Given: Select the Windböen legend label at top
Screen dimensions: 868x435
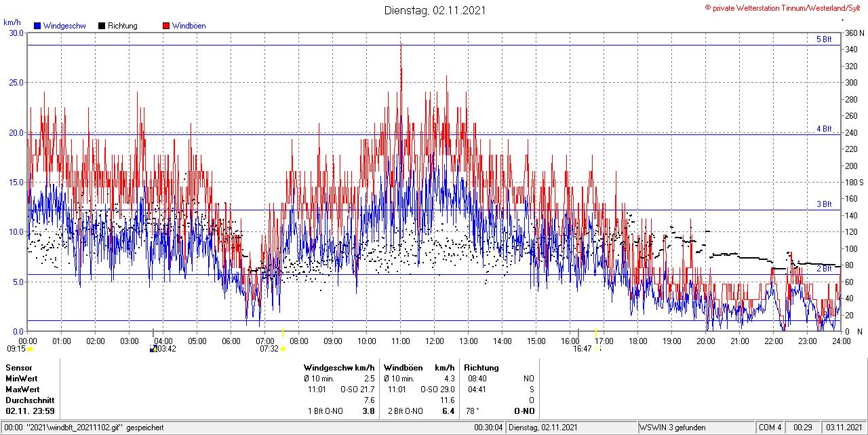Looking at the screenshot, I should pos(189,26).
